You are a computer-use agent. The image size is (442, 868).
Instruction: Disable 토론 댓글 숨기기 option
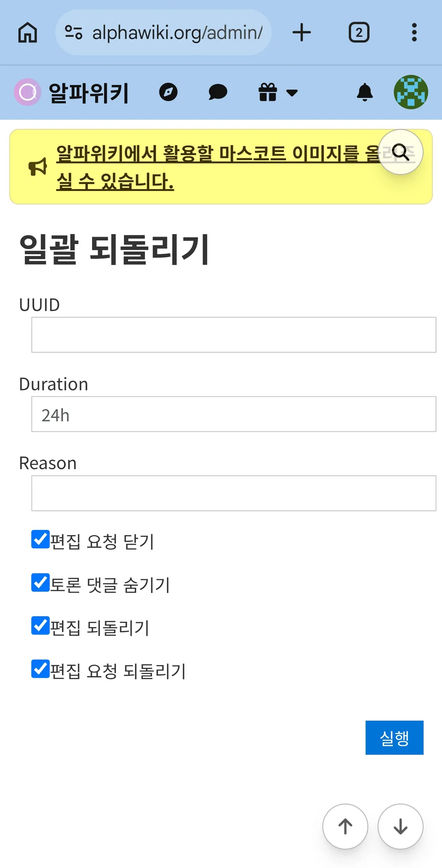pyautogui.click(x=40, y=583)
